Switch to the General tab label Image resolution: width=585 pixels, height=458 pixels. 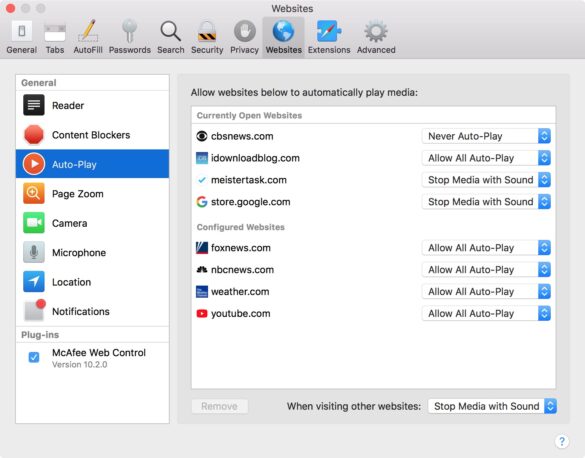[22, 50]
